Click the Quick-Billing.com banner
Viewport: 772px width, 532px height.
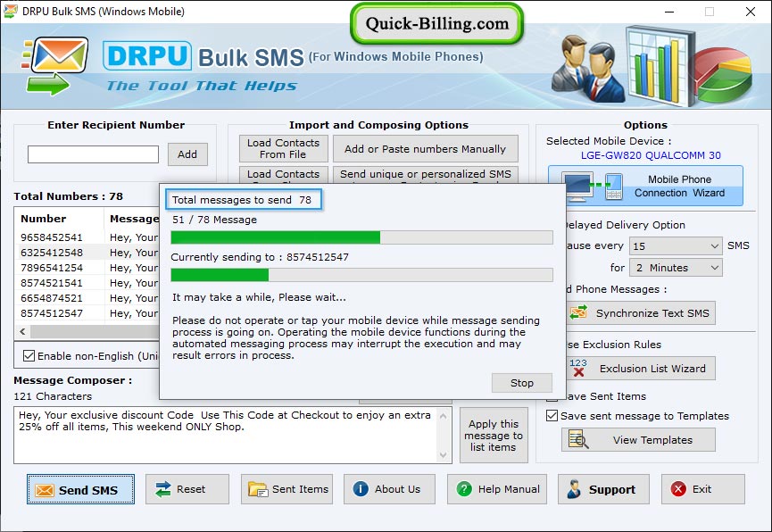point(436,23)
